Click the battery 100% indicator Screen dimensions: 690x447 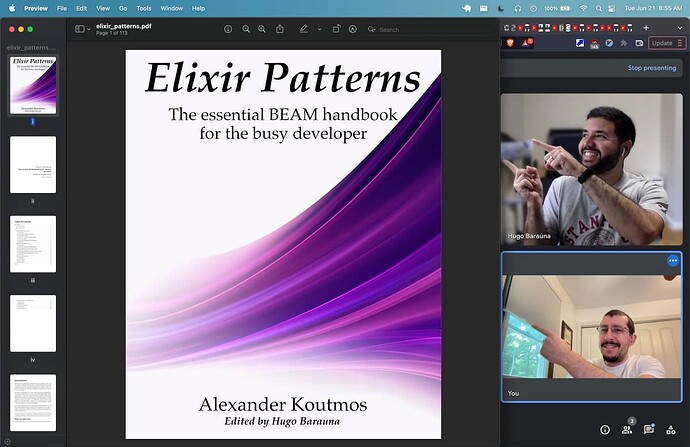click(557, 8)
